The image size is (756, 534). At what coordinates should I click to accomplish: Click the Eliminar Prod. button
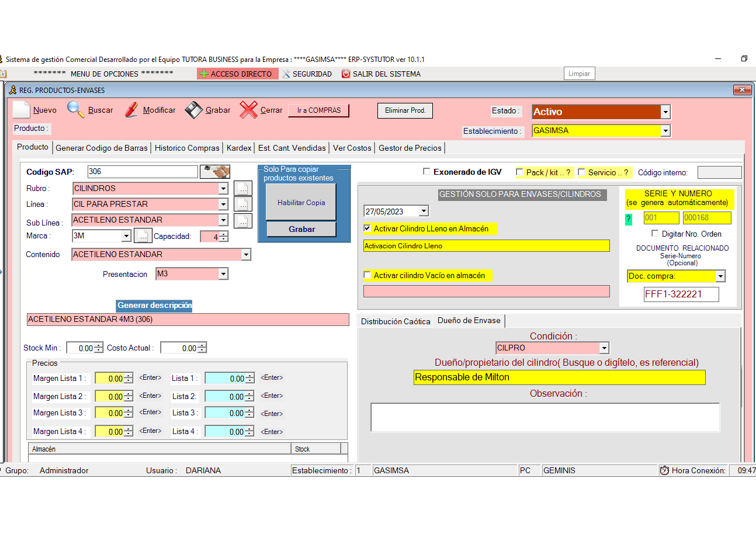(405, 110)
